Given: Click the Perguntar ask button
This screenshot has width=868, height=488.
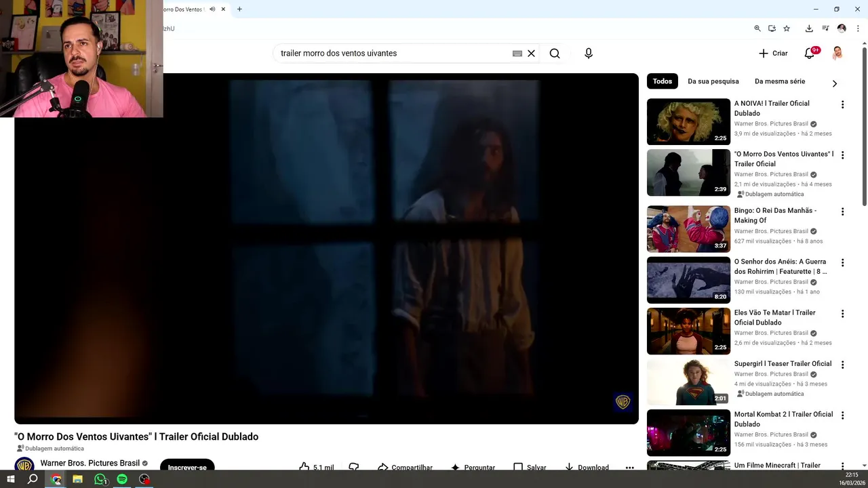Looking at the screenshot, I should (x=473, y=467).
